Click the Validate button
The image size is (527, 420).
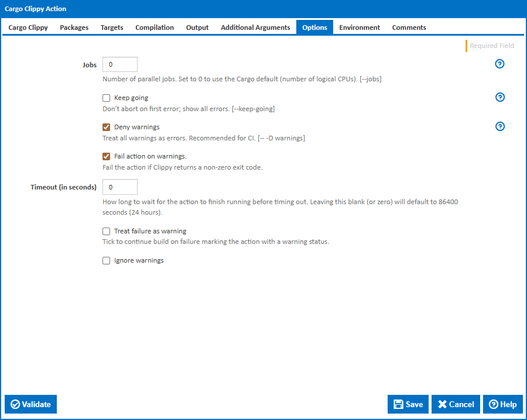[x=30, y=404]
